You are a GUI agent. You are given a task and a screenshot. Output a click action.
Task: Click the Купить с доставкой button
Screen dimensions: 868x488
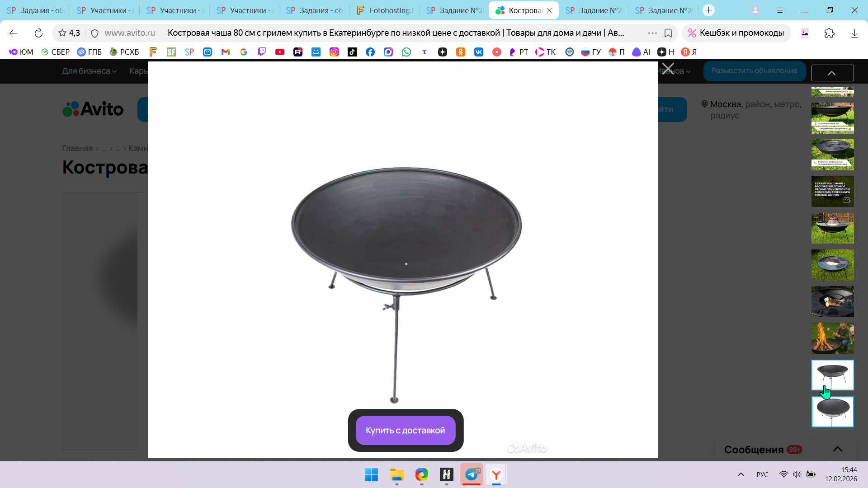[x=405, y=430]
